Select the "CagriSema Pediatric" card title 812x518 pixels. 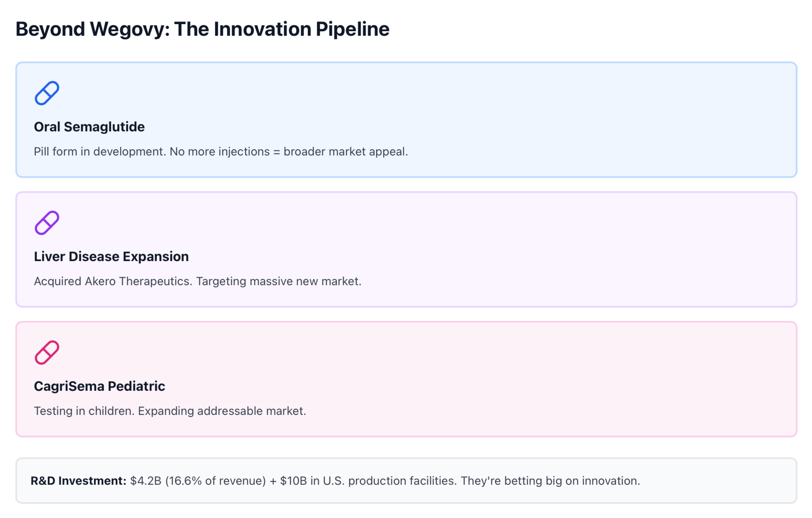[99, 386]
